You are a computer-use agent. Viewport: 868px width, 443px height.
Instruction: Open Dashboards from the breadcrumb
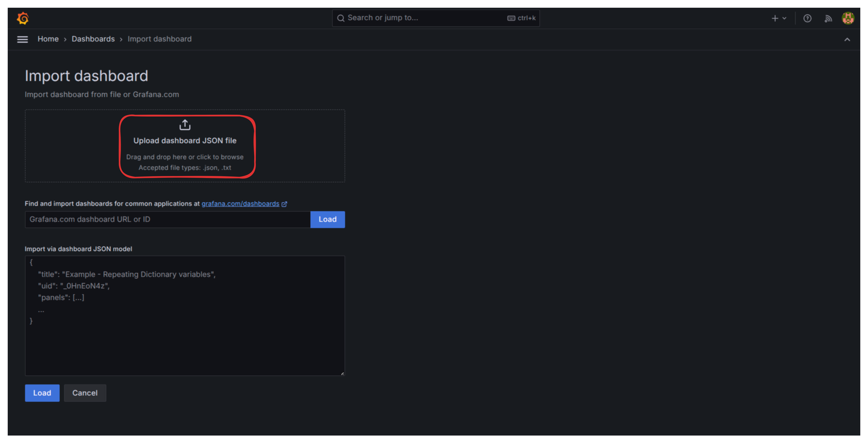click(93, 39)
